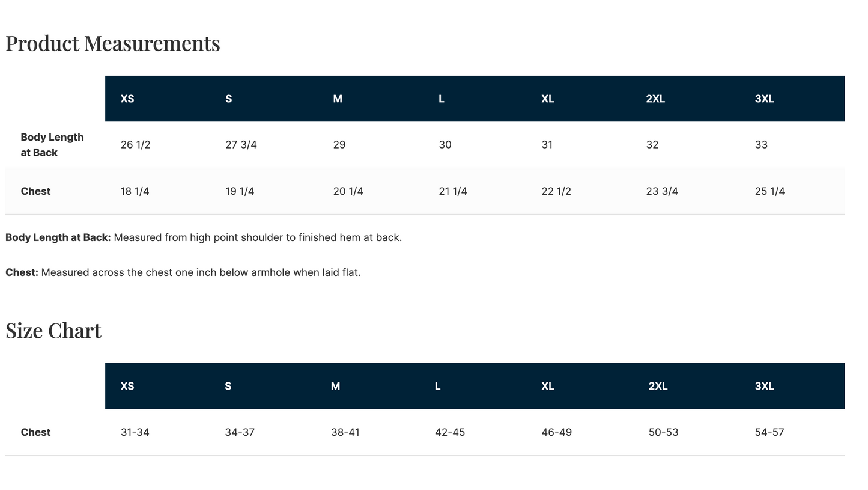This screenshot has width=868, height=490.
Task: Click the Body Length at Back row label
Action: click(52, 145)
